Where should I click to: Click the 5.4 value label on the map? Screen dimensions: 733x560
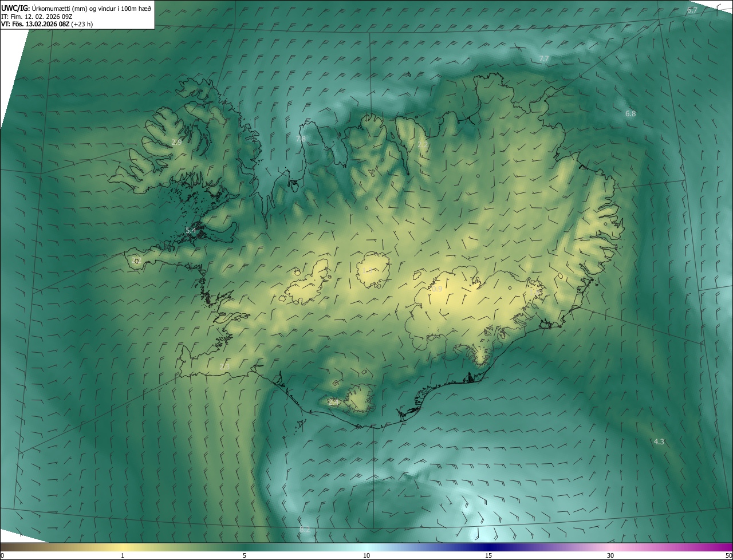pyautogui.click(x=191, y=231)
